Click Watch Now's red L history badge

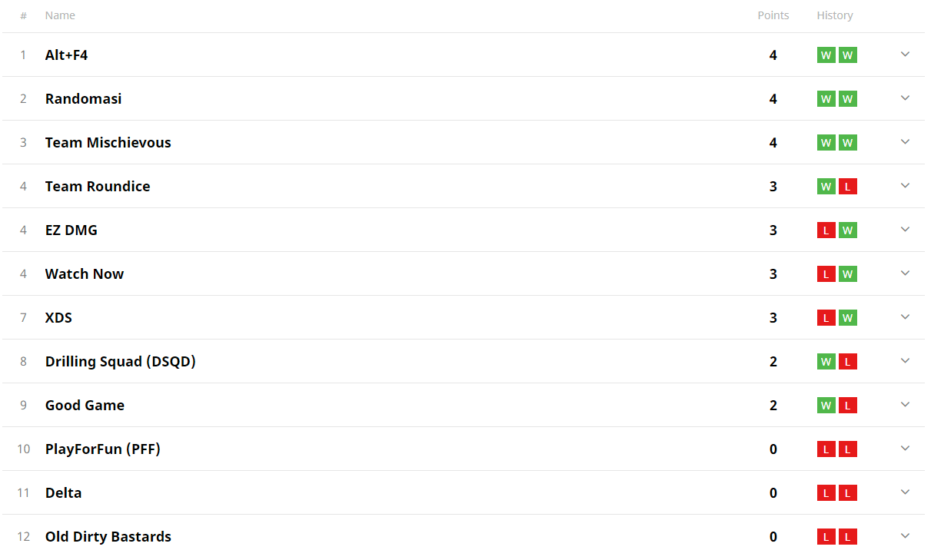[x=826, y=274]
